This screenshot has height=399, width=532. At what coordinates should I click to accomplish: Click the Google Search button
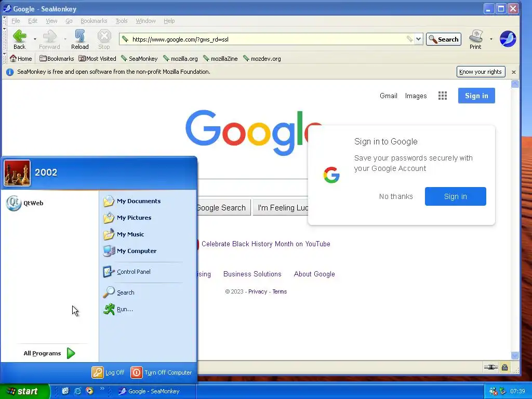pos(224,208)
